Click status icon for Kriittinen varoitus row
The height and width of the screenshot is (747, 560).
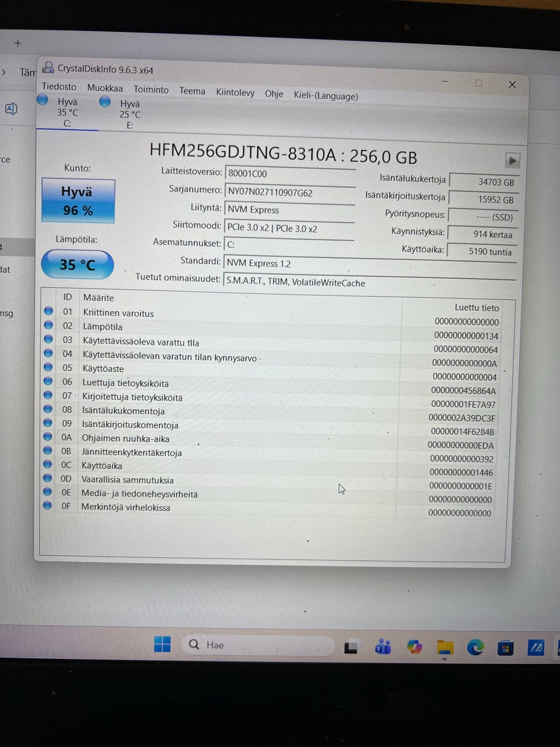(49, 311)
